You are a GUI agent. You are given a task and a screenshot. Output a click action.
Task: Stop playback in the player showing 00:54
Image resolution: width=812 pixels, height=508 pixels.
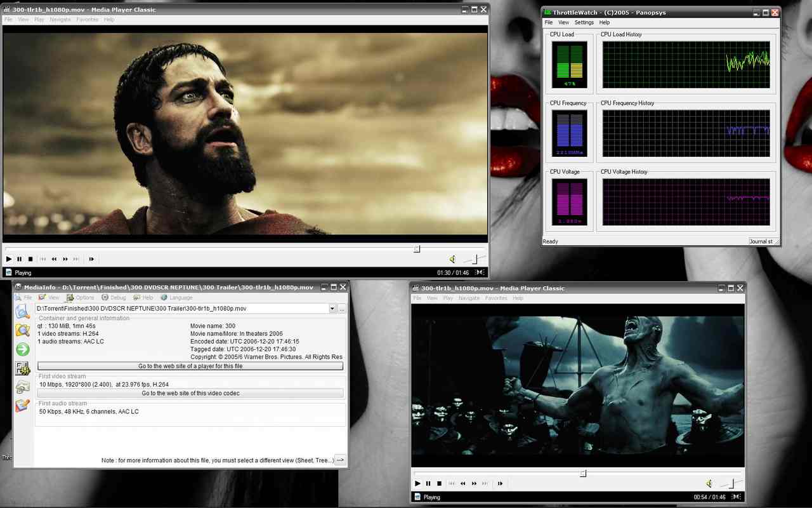point(439,484)
